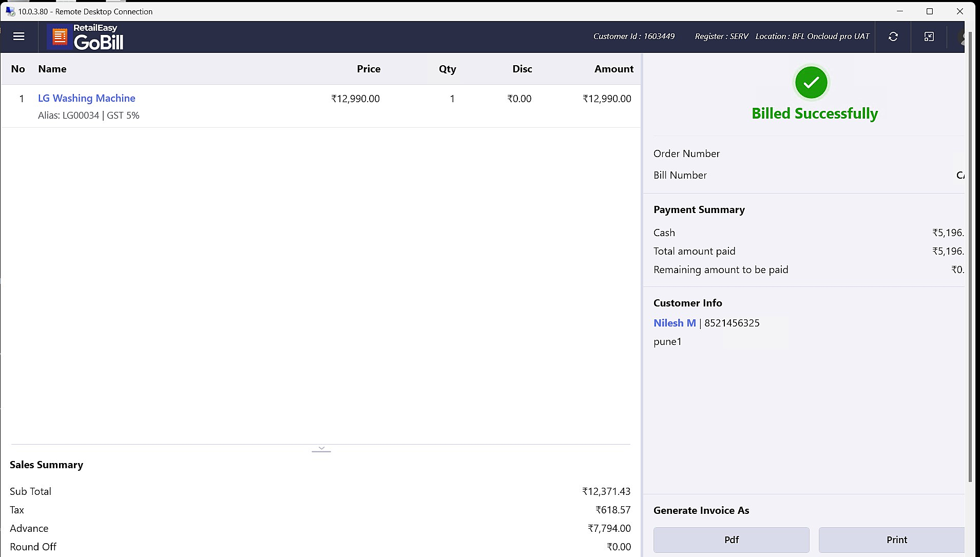This screenshot has width=980, height=557.
Task: Click the Print invoice button
Action: pyautogui.click(x=896, y=540)
